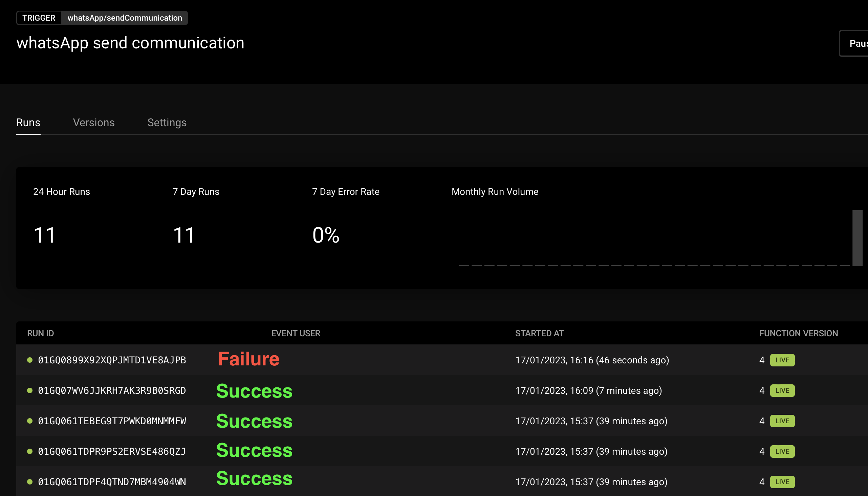Image resolution: width=868 pixels, height=496 pixels.
Task: Select the Failure run entry
Action: click(248, 359)
